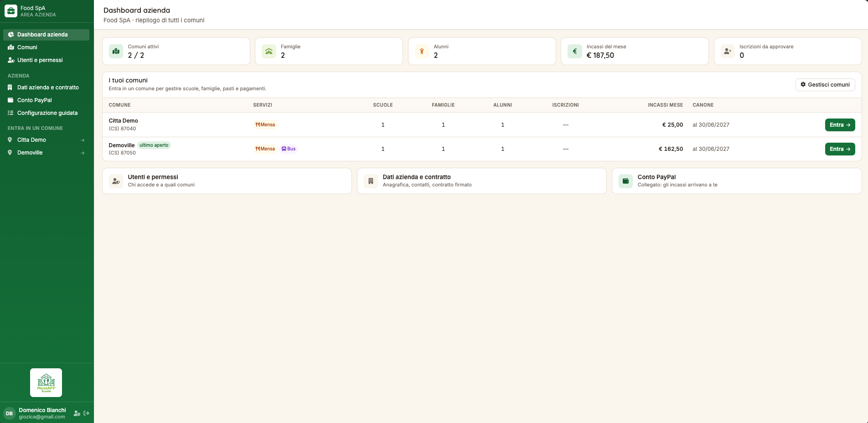Image resolution: width=868 pixels, height=423 pixels.
Task: Click the email giozica@gmail.com
Action: pyautogui.click(x=42, y=417)
